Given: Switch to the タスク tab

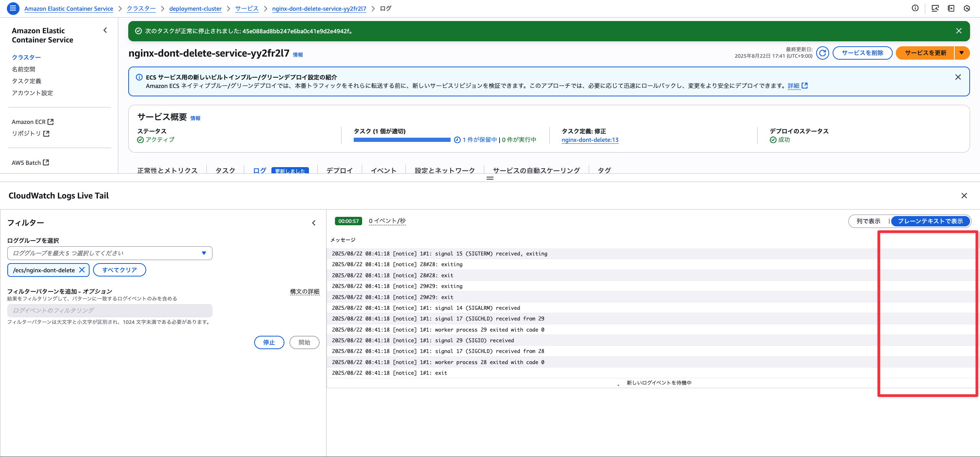Looking at the screenshot, I should point(225,170).
